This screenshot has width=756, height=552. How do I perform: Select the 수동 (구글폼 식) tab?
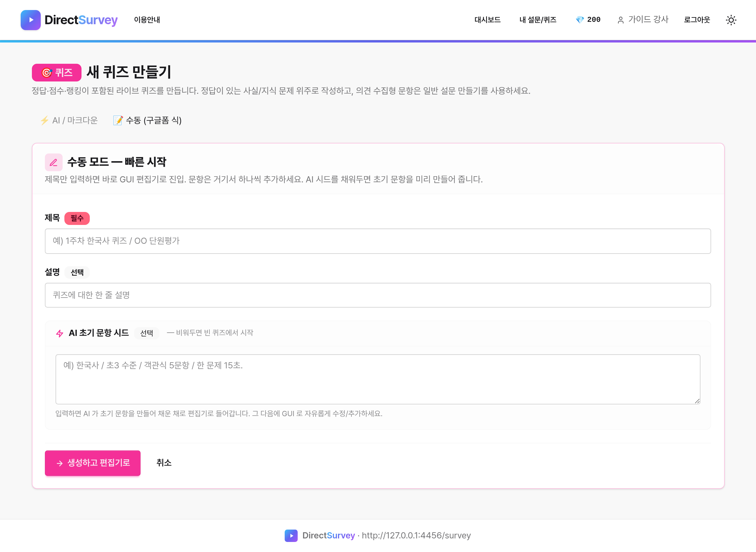147,120
